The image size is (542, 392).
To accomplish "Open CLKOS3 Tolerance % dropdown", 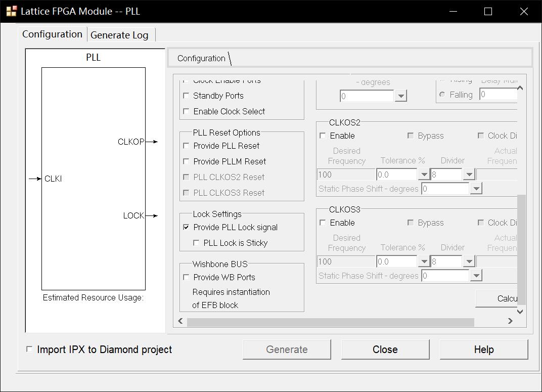I will 424,262.
